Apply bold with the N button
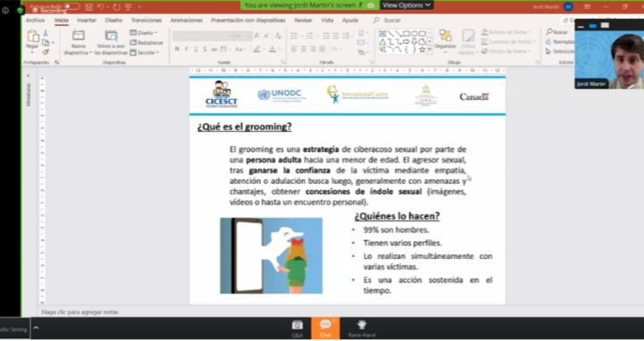 [177, 49]
